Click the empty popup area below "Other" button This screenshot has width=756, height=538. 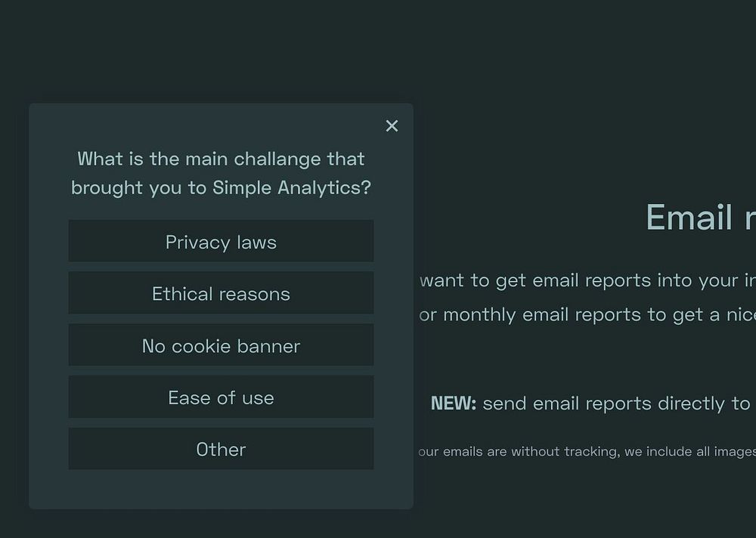[221, 488]
